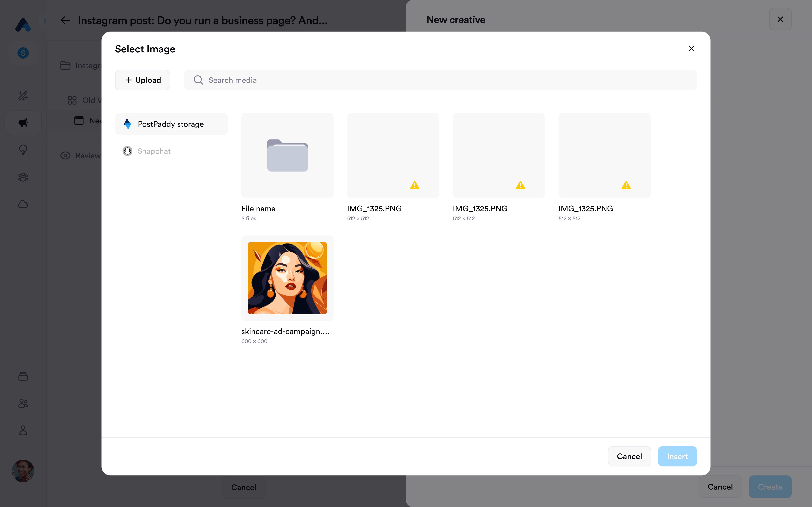The height and width of the screenshot is (507, 812).
Task: Click the warning icon on the second IMG_1325.PNG
Action: pyautogui.click(x=520, y=186)
